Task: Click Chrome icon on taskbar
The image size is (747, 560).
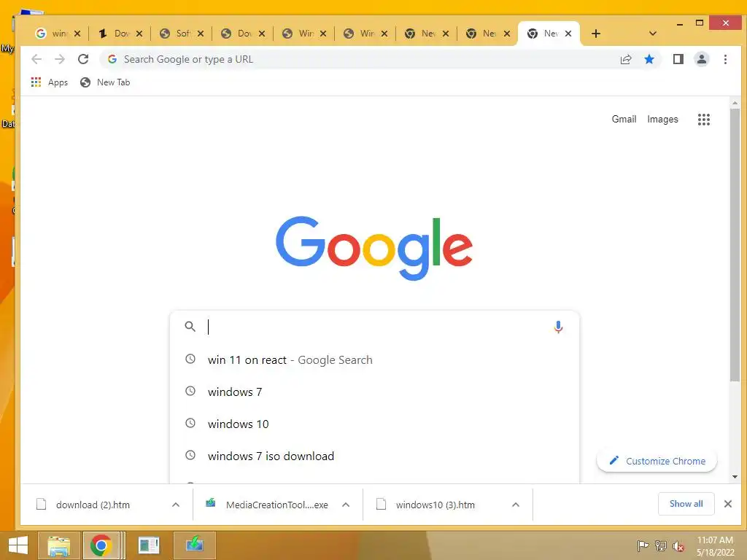Action: pyautogui.click(x=101, y=545)
